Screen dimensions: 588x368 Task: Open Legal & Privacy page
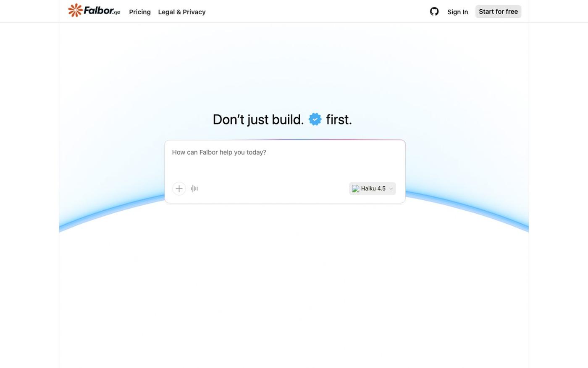(182, 12)
